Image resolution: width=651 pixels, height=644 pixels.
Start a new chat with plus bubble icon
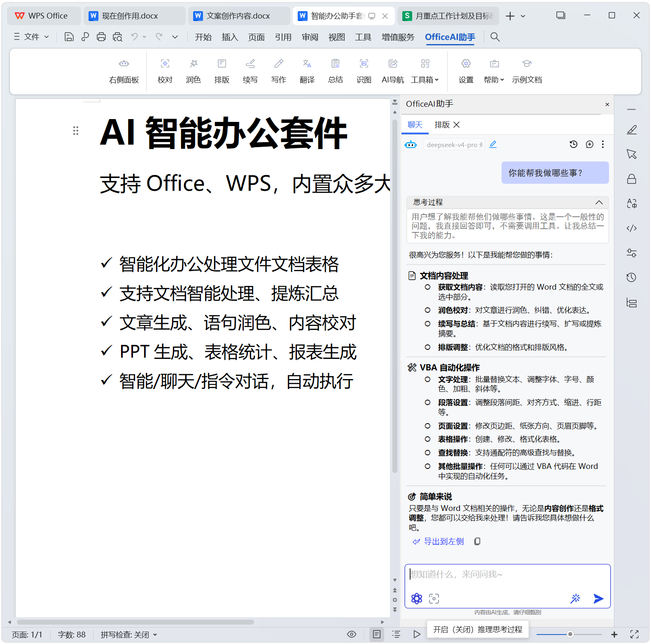tap(590, 144)
